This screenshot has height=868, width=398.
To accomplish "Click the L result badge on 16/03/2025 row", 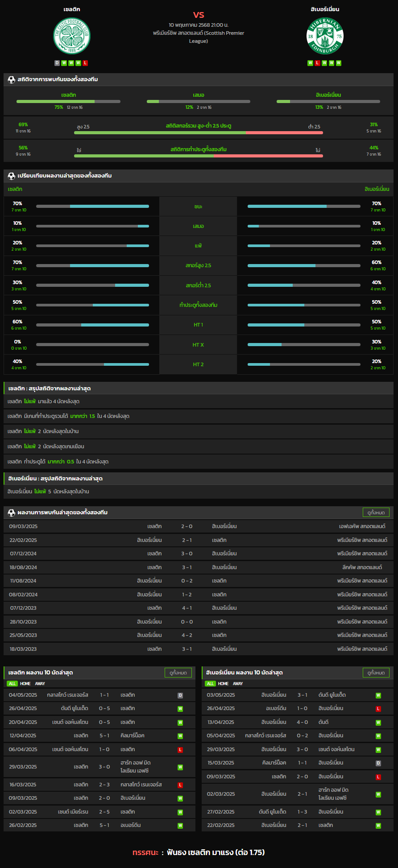I will (x=180, y=785).
